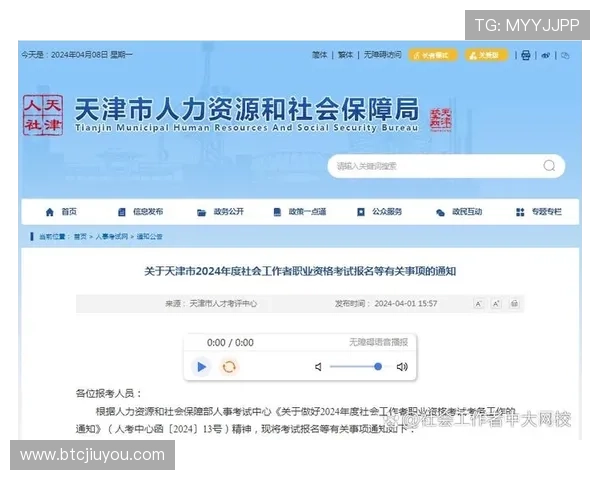The height and width of the screenshot is (480, 600).
Task: Click 人事考试网 in the breadcrumb
Action: [x=111, y=237]
